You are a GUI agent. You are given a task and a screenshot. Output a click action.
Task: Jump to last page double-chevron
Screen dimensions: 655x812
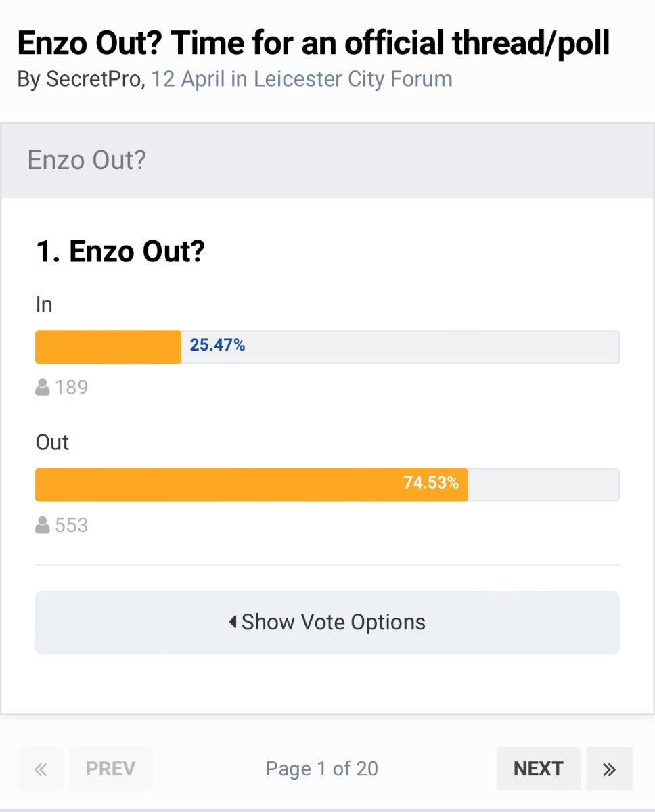[609, 769]
